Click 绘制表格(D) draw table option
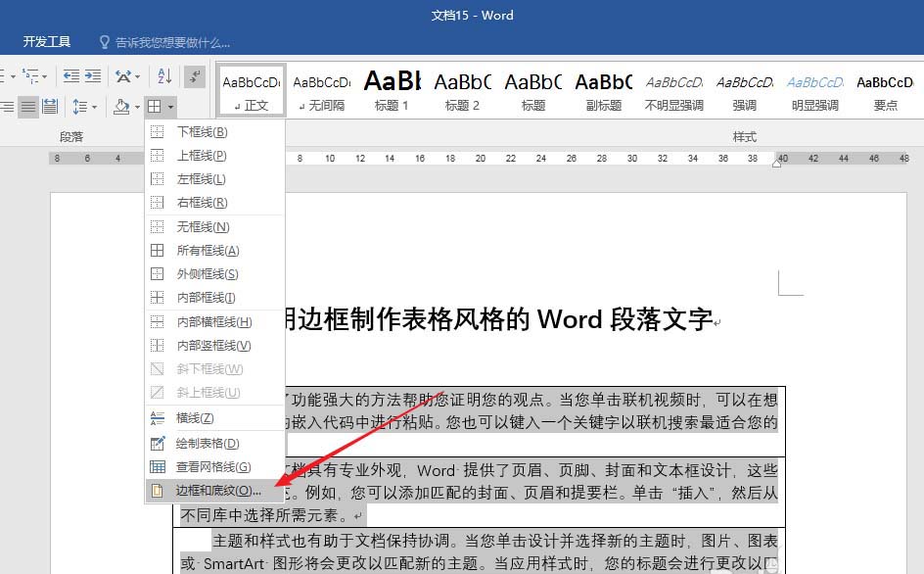Screen dimensions: 924x574 (x=208, y=444)
